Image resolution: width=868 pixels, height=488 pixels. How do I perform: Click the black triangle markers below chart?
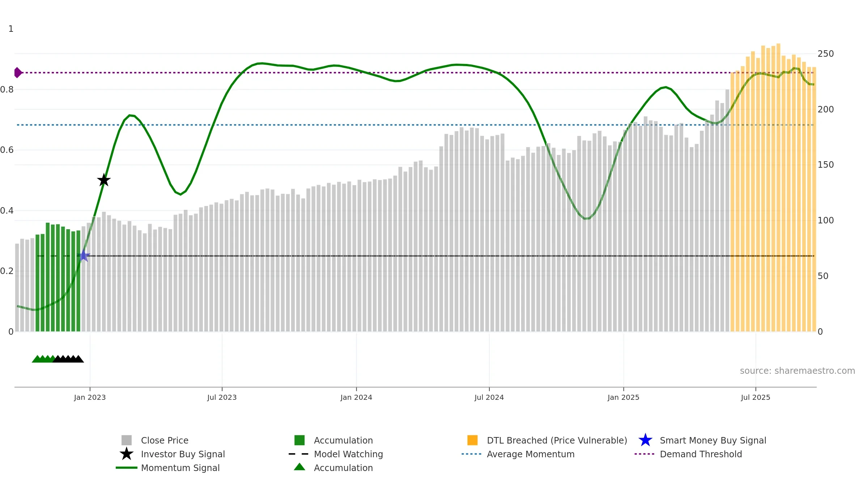[69, 359]
